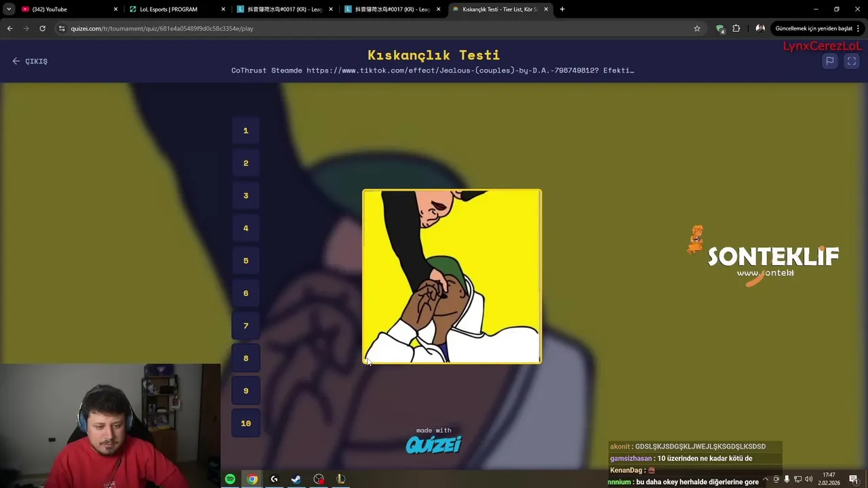Click the SONTEKLIF banner
Viewport: 868px width, 488px height.
coord(765,256)
